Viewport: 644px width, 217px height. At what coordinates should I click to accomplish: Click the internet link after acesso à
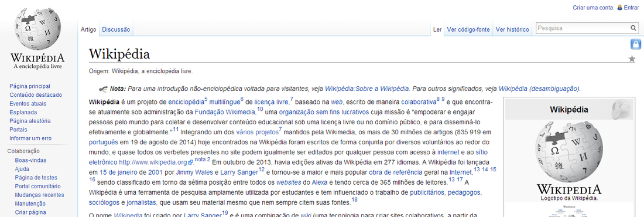[448, 152]
